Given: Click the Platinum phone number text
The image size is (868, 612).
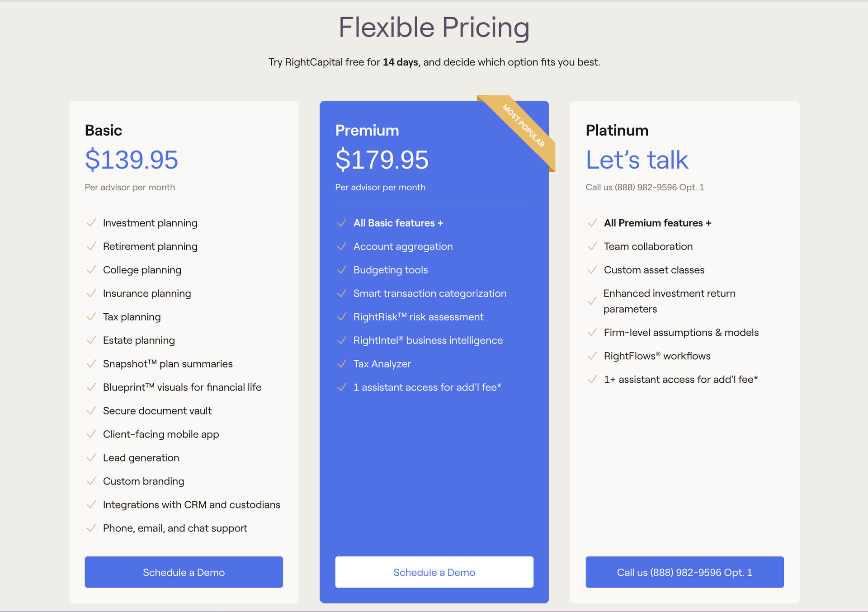Looking at the screenshot, I should point(645,187).
